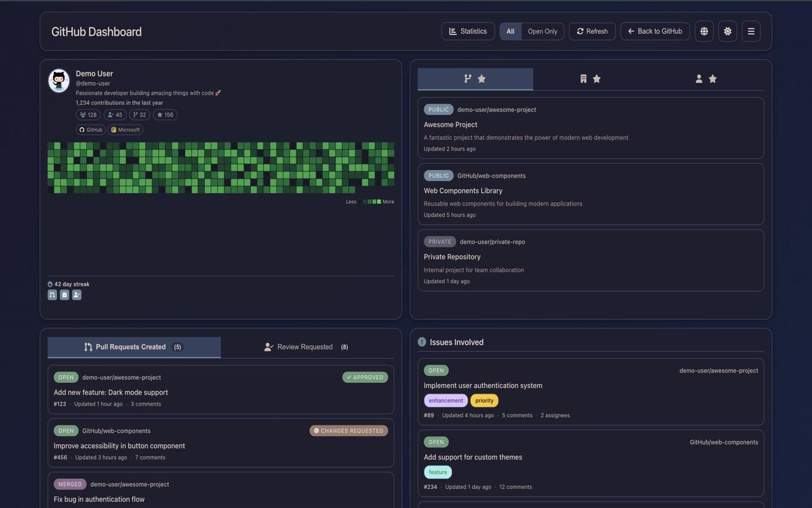Open the hamburger menu icon

tap(751, 31)
